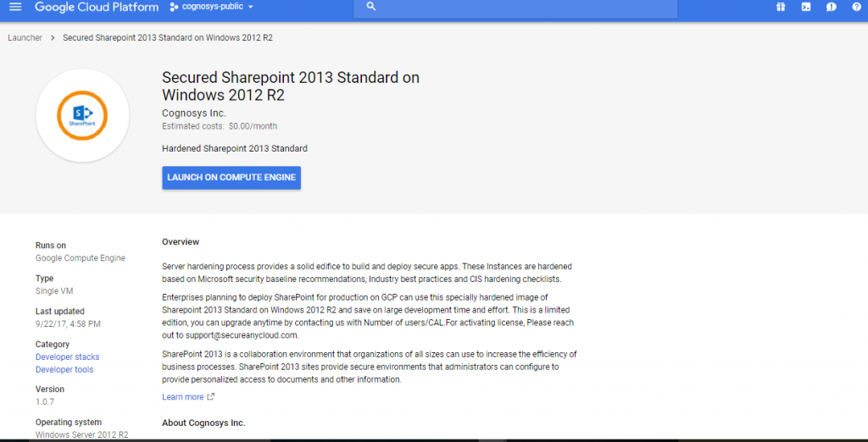868x442 pixels.
Task: Click the search magnifier icon
Action: [x=371, y=7]
